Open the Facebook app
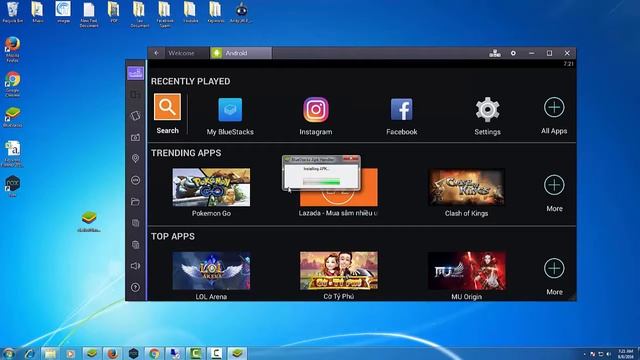This screenshot has height=360, width=640. point(402,109)
